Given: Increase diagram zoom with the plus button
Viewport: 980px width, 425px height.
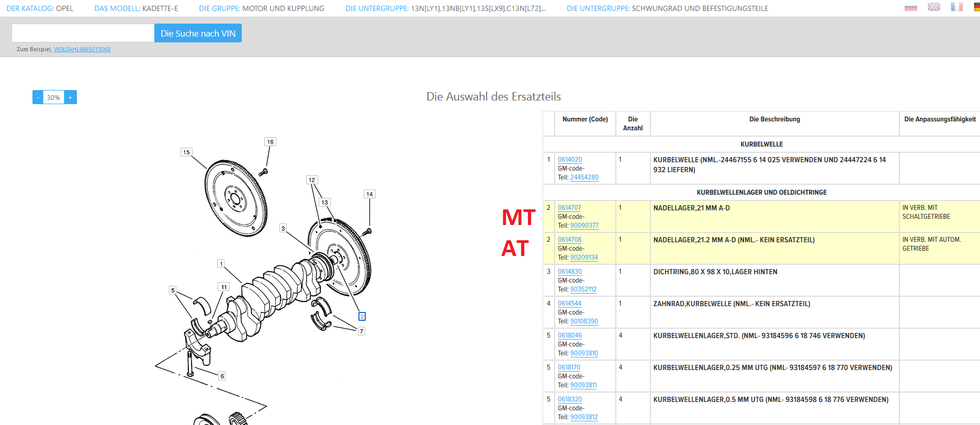Looking at the screenshot, I should click(71, 97).
